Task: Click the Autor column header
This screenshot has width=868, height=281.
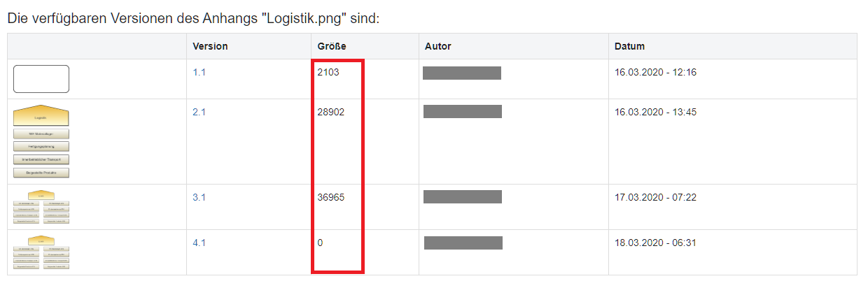Action: [x=438, y=46]
